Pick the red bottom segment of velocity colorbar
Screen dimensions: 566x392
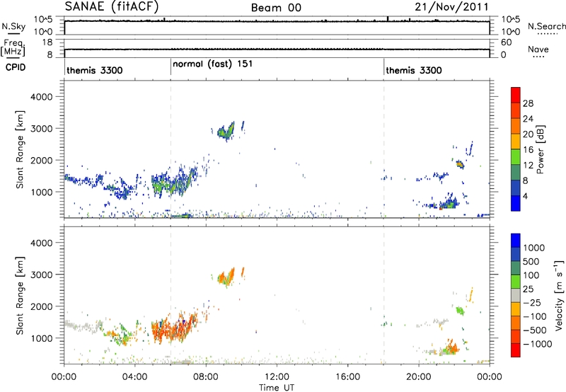click(516, 350)
